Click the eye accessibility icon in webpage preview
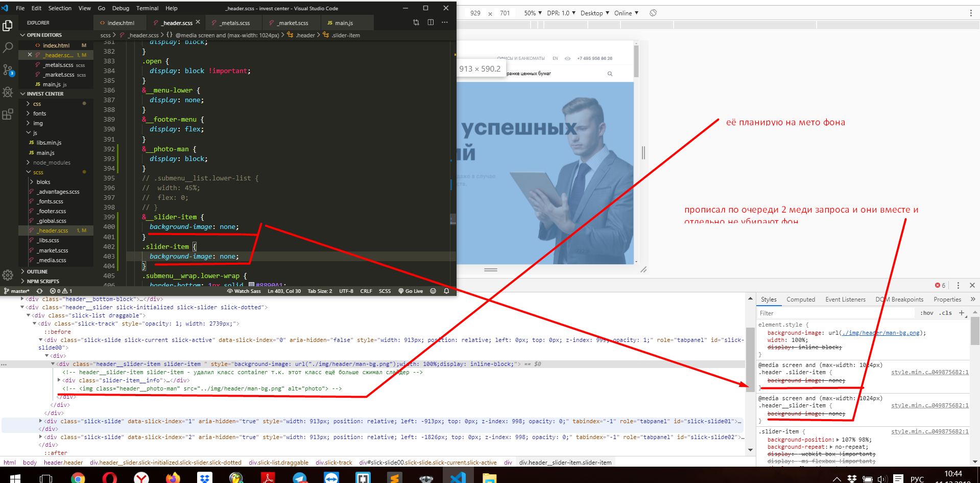The image size is (980, 483). point(567,58)
